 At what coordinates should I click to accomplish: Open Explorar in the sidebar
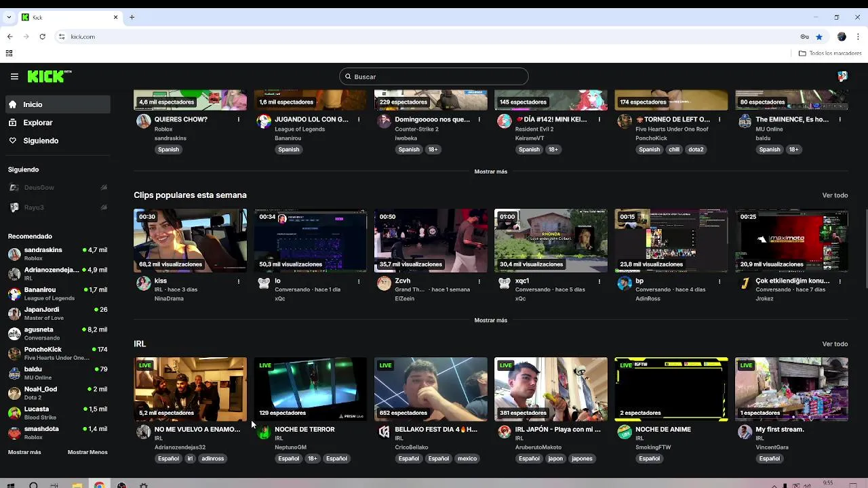[x=58, y=123]
